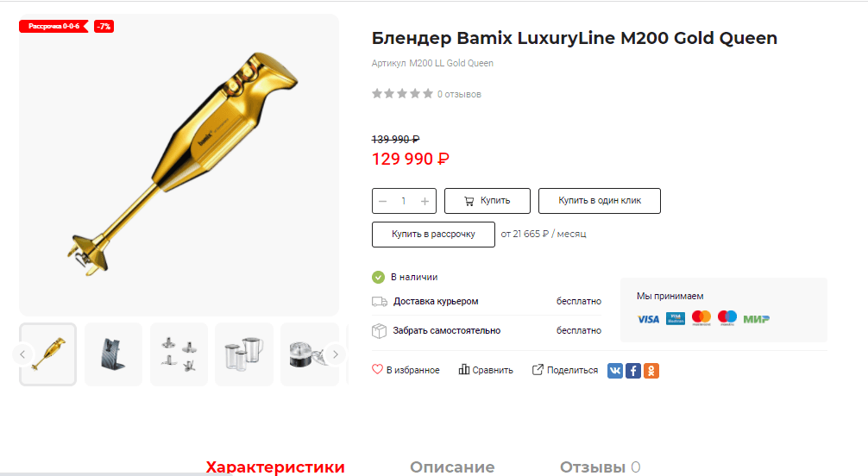Screen dimensions: 868x476
Task: Share via the Facebook icon
Action: pos(633,370)
